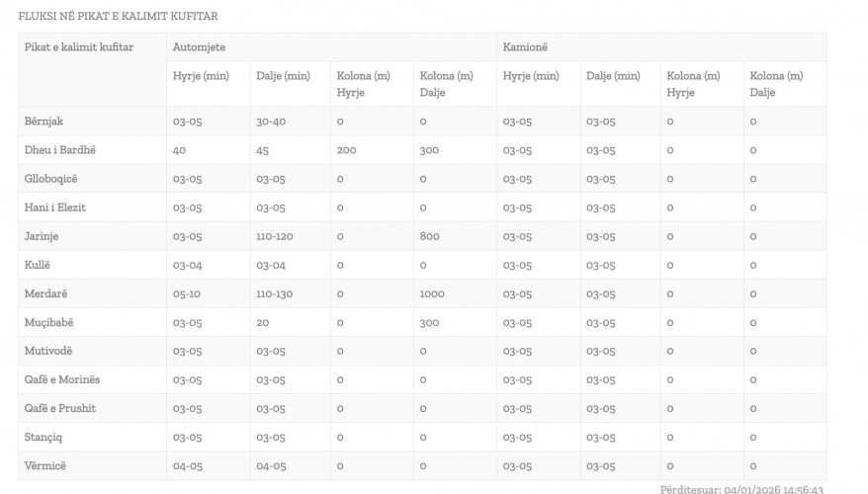Click the Përditesuar timestamp text

click(741, 490)
